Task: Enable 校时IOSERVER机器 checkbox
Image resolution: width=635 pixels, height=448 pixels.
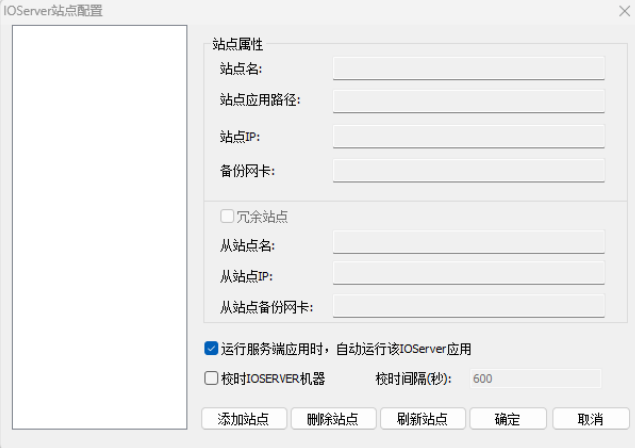Action: [211, 378]
